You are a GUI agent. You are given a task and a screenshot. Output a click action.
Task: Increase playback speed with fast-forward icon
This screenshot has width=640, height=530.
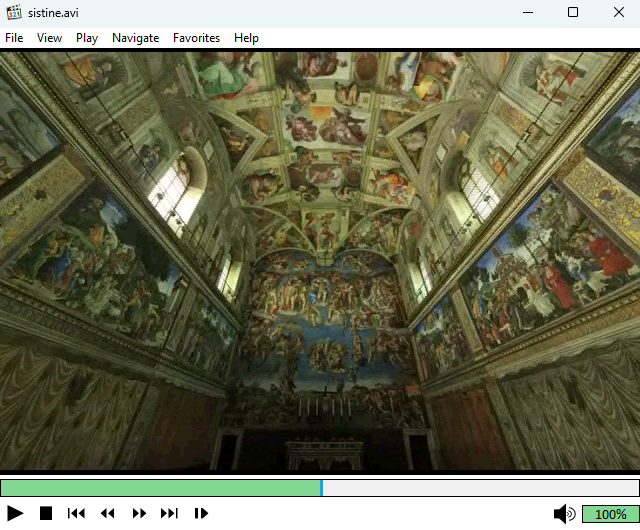[139, 513]
